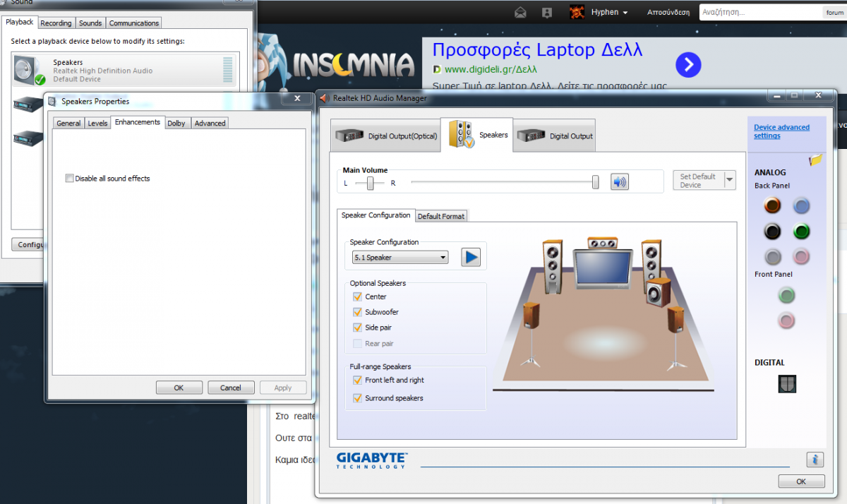Click the blue arrow on the laptop ad

click(x=688, y=65)
